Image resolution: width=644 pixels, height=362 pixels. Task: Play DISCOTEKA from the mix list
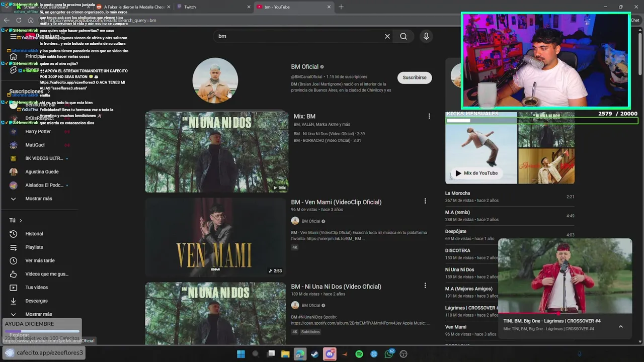click(x=471, y=254)
